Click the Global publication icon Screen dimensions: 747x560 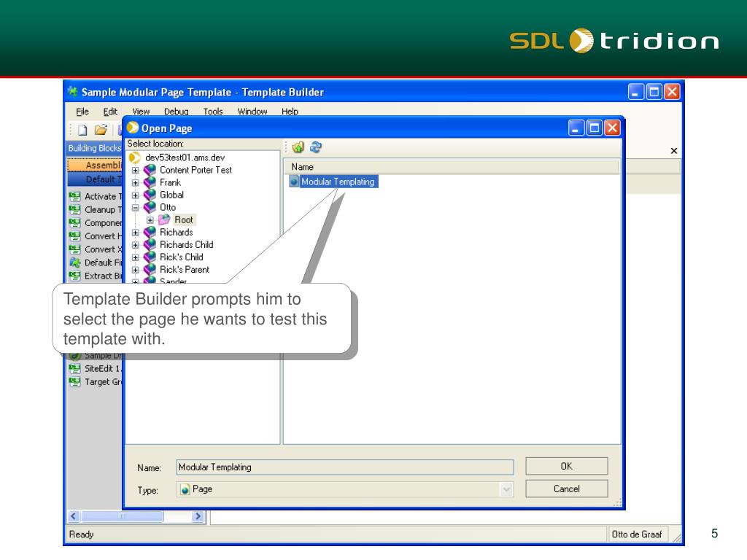(x=150, y=195)
